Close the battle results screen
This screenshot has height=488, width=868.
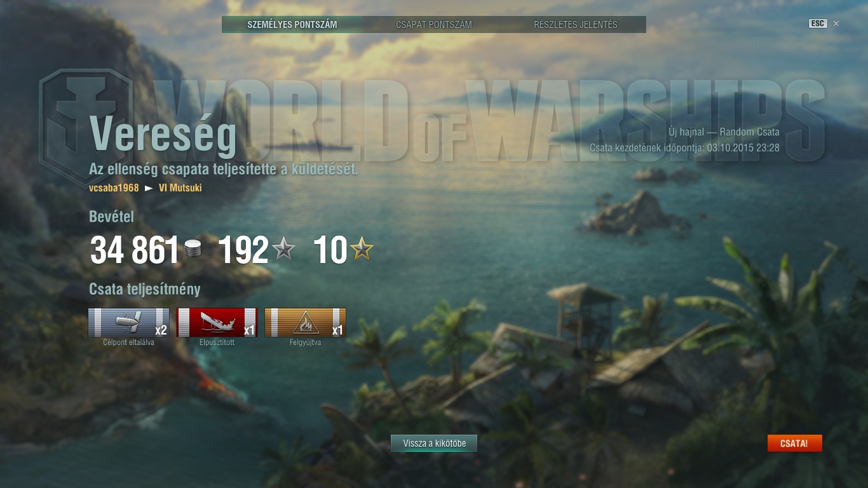pyautogui.click(x=836, y=24)
